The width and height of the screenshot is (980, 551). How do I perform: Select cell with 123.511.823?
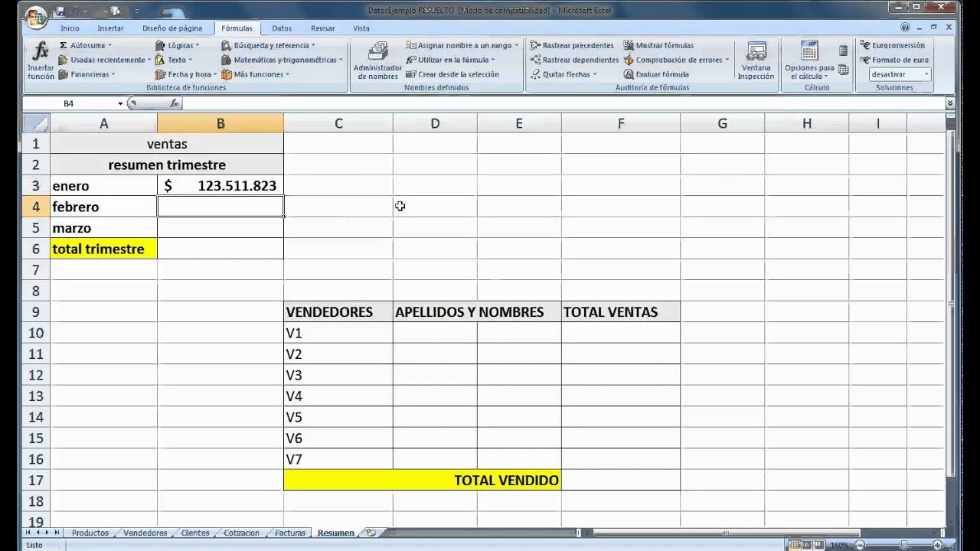(220, 186)
